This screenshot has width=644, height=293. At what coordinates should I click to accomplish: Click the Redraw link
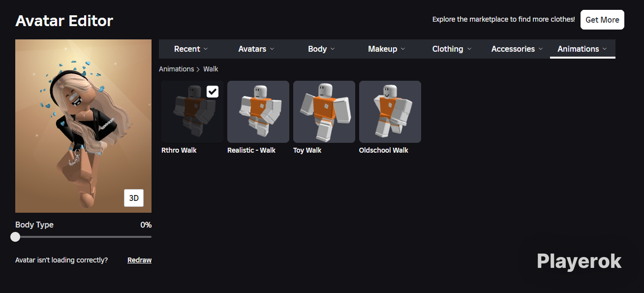139,260
